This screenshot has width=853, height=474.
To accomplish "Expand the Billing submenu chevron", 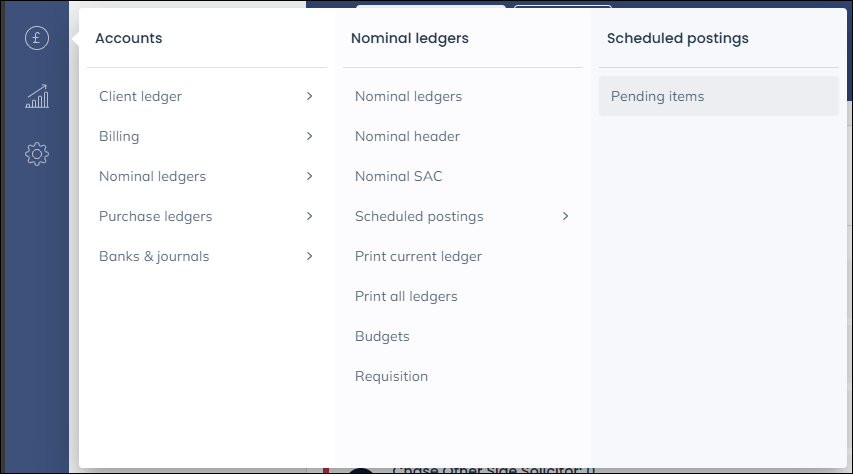I will (x=310, y=136).
